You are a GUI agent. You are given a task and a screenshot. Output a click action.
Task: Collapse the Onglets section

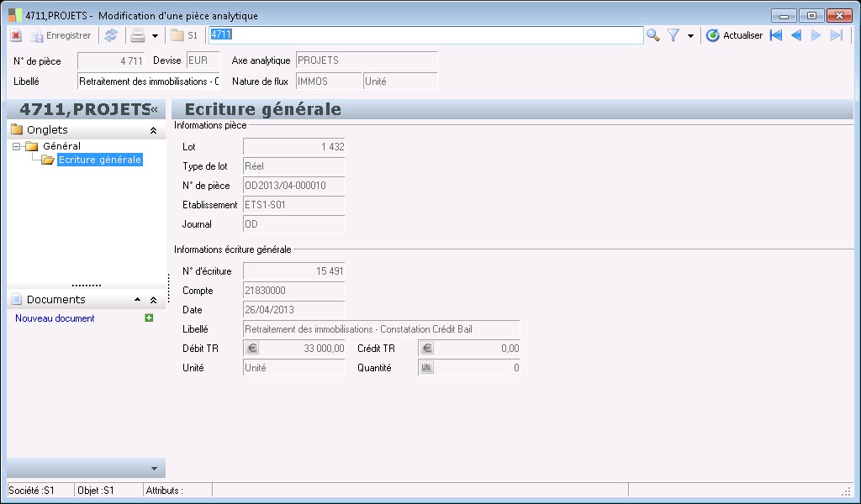(153, 130)
